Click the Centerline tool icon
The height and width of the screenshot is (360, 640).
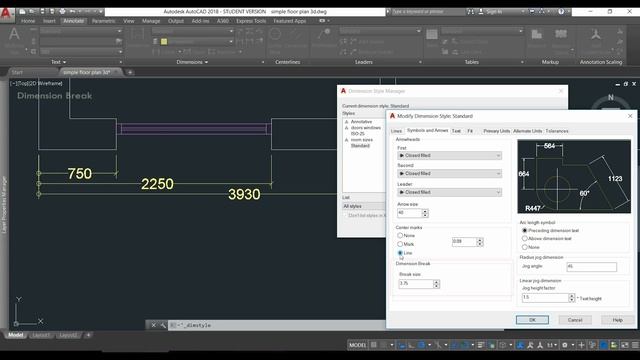pos(296,34)
